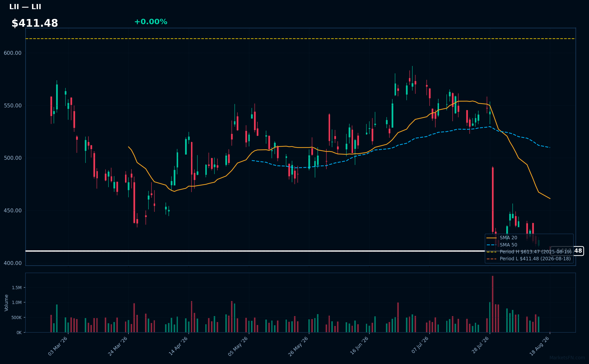Click the 03 Mar '26 date label

58,346
